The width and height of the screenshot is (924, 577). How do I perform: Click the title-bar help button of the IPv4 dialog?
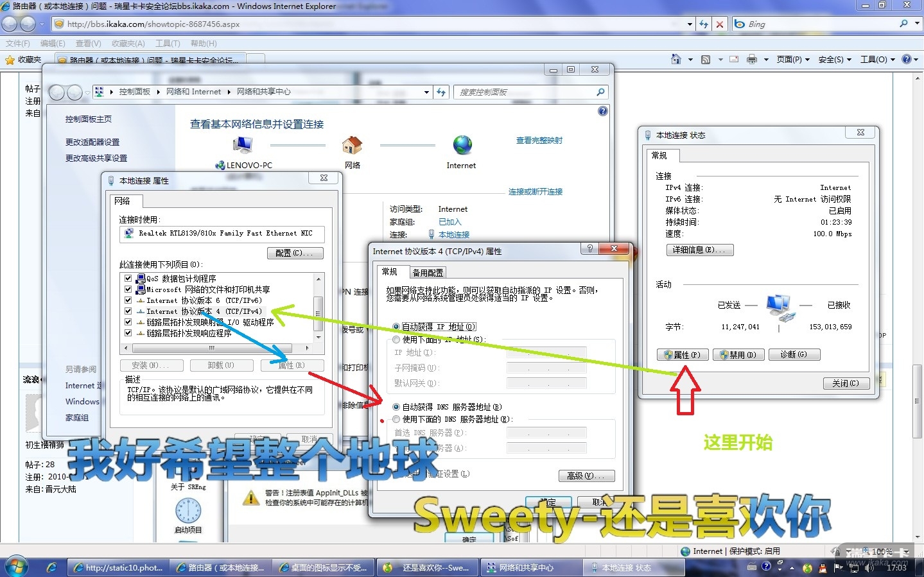(x=590, y=249)
